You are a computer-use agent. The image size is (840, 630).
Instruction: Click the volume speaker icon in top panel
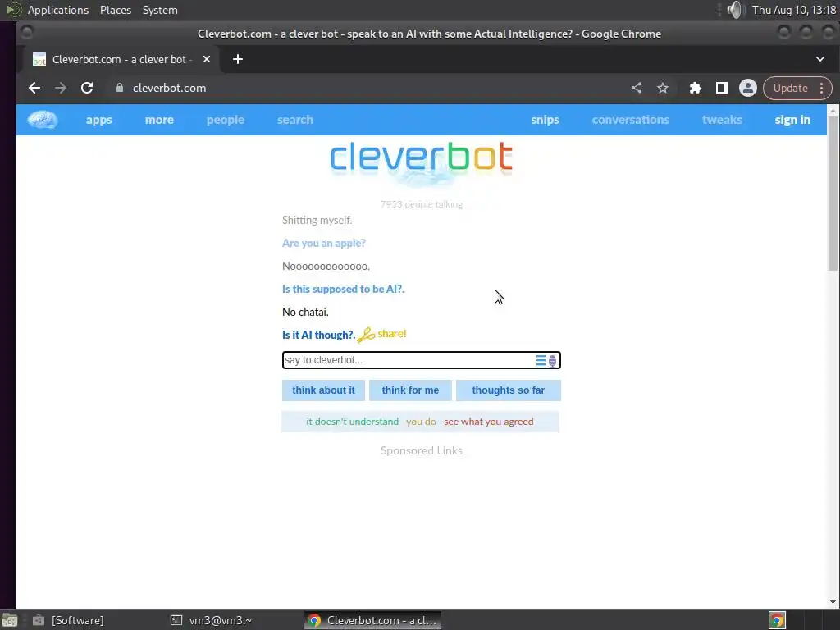coord(735,10)
